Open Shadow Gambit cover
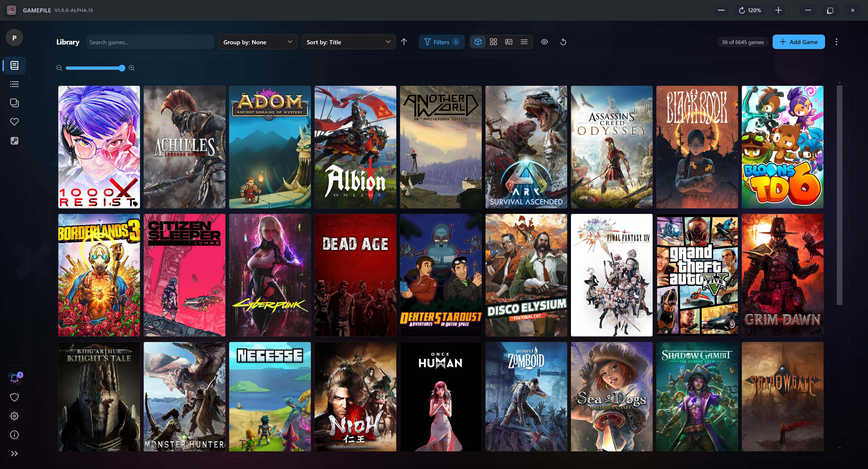868x469 pixels. [697, 397]
